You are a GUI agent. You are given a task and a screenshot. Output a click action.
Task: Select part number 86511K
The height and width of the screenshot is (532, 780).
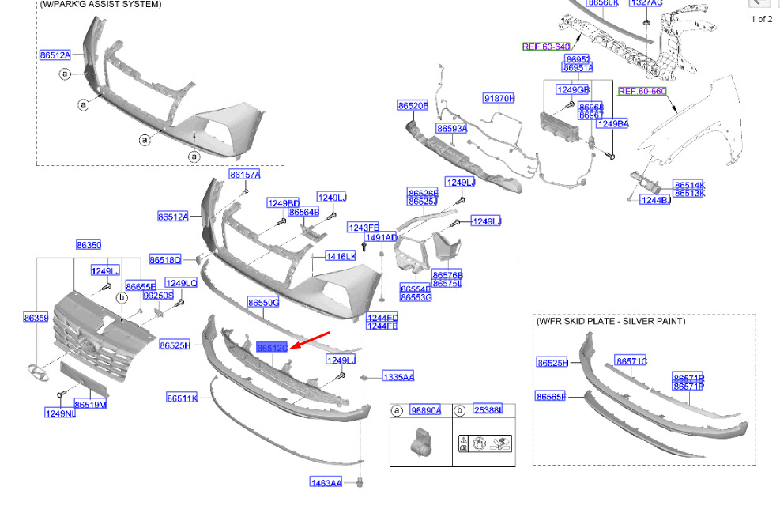click(x=182, y=398)
